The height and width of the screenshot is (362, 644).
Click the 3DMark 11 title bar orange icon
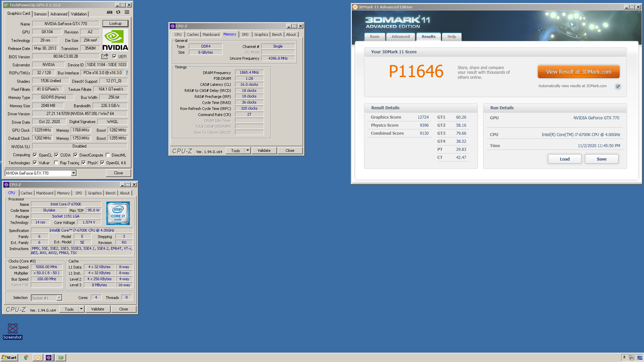355,7
